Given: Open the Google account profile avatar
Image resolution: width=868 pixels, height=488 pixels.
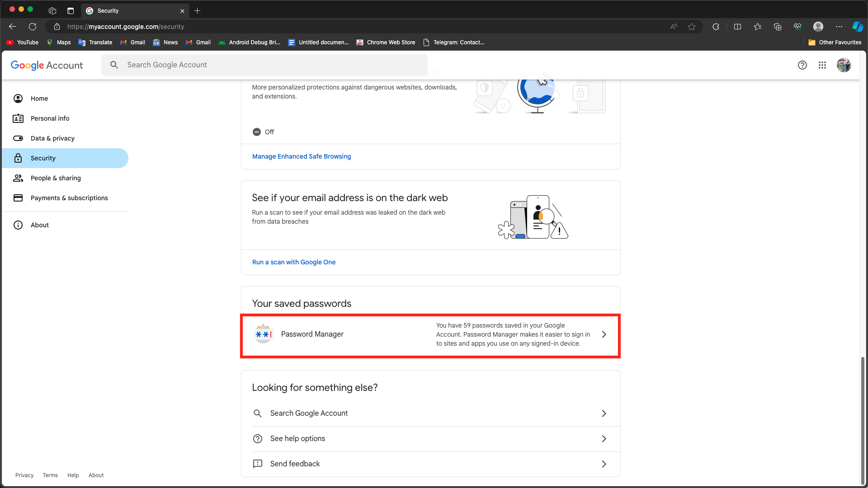Looking at the screenshot, I should click(844, 65).
